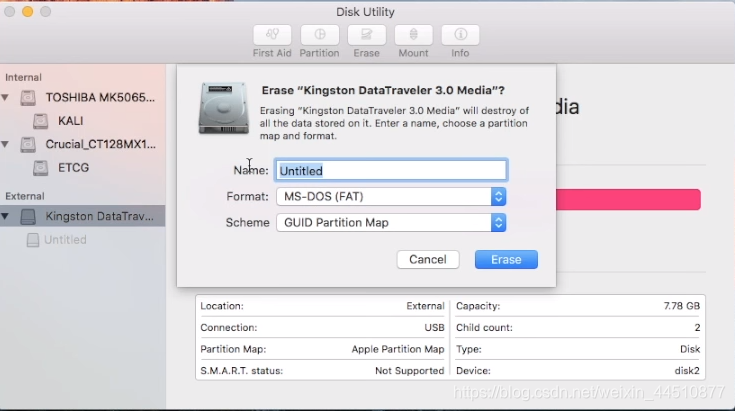Collapse the Crucial_CT128MX1 disclosure triangle
The height and width of the screenshot is (411, 735).
click(x=5, y=144)
